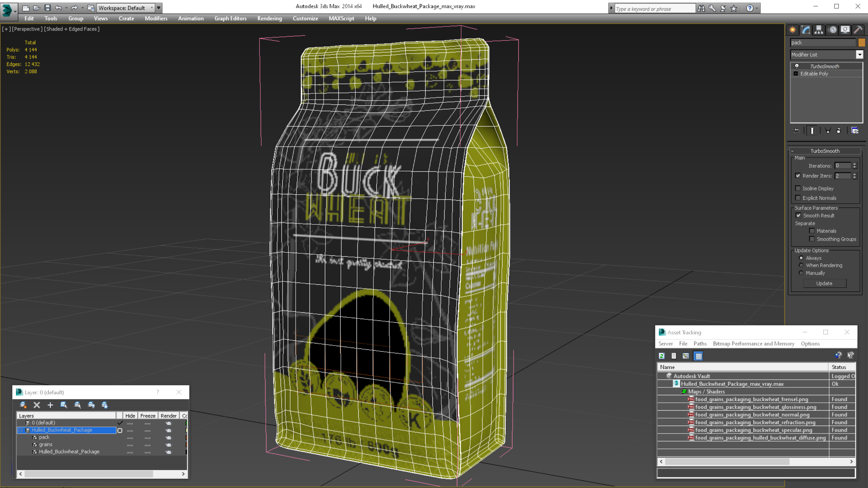The height and width of the screenshot is (488, 868).
Task: Select When Rendering update option
Action: tap(801, 265)
